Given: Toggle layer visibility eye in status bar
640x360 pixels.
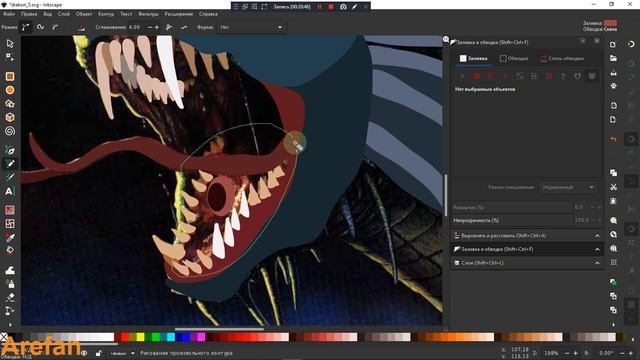Looking at the screenshot, I should [x=84, y=353].
